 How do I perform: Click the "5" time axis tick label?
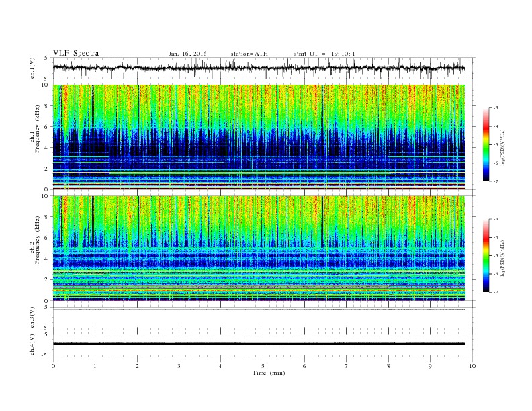263,366
